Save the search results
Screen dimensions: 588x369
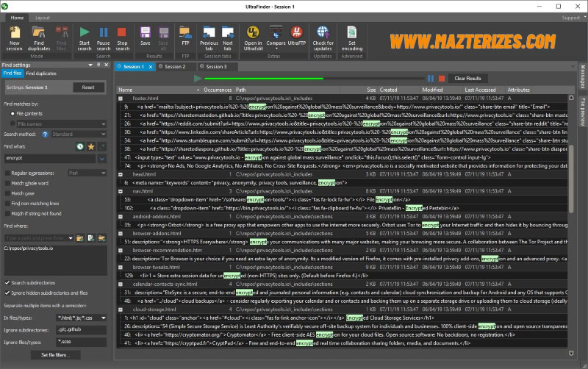pos(145,36)
